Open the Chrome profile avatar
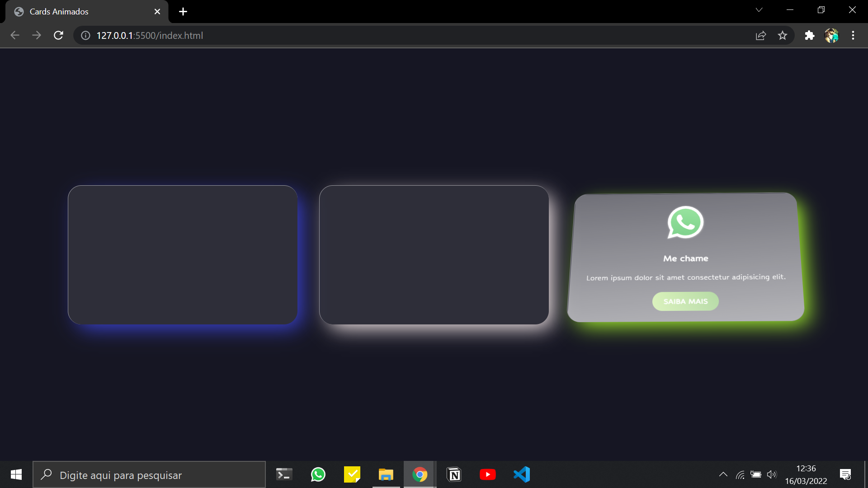This screenshot has width=868, height=488. [831, 35]
